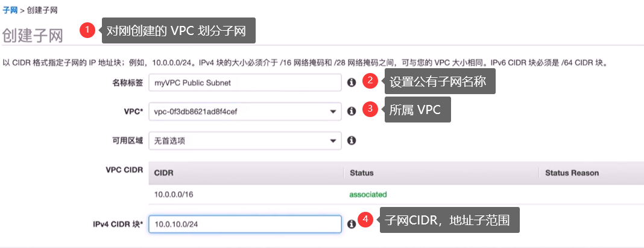This screenshot has width=644, height=248.
Task: Focus the 名称标签 input with myVPC Public Subnet
Action: (245, 83)
